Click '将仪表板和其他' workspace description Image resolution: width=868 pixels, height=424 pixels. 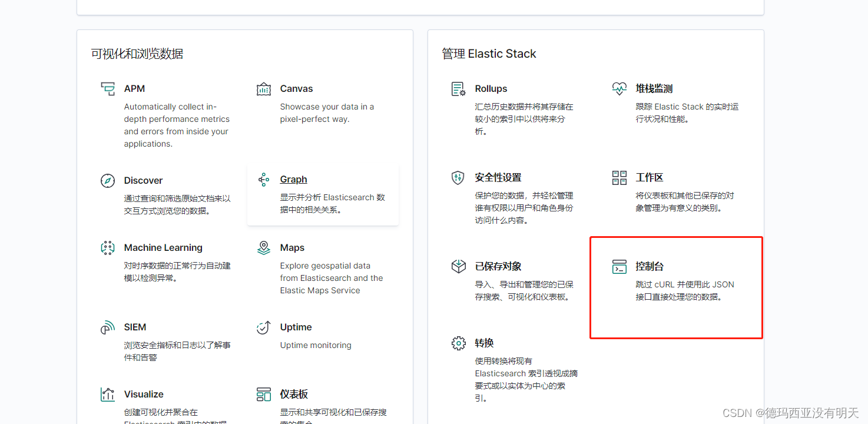pos(685,202)
